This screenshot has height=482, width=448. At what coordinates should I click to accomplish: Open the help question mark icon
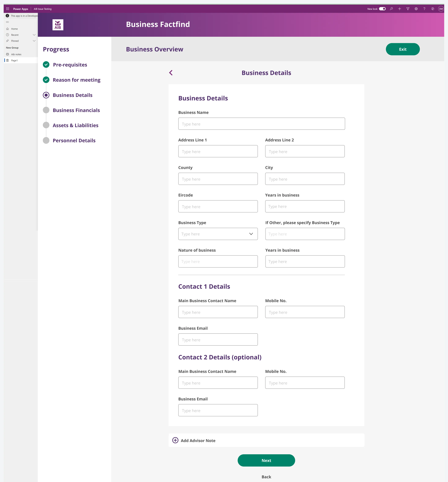tap(424, 9)
